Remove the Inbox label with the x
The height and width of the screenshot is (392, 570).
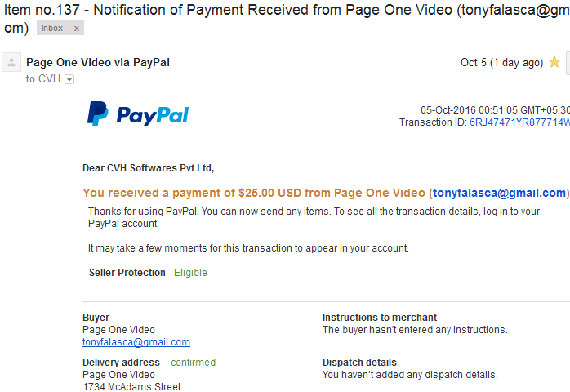[x=76, y=29]
